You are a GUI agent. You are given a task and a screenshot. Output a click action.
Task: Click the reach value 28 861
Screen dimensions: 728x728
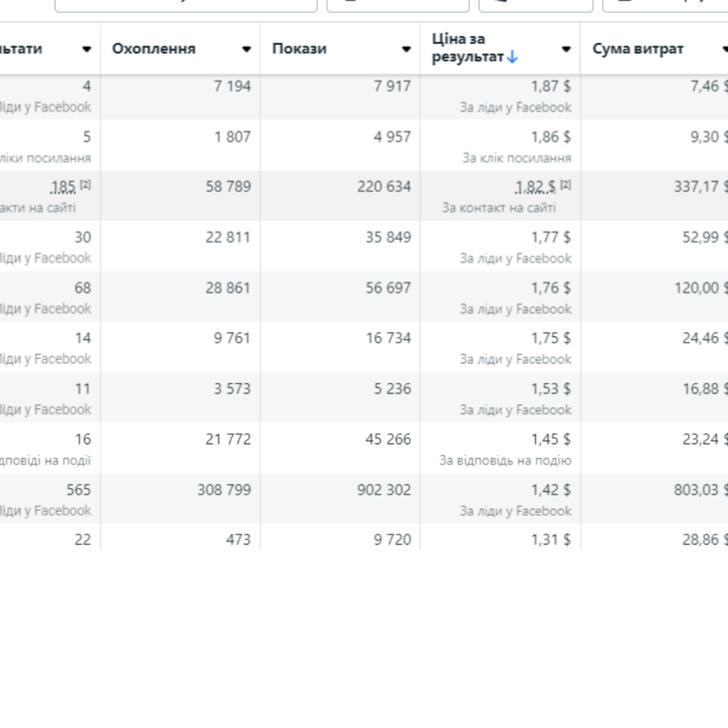click(228, 288)
